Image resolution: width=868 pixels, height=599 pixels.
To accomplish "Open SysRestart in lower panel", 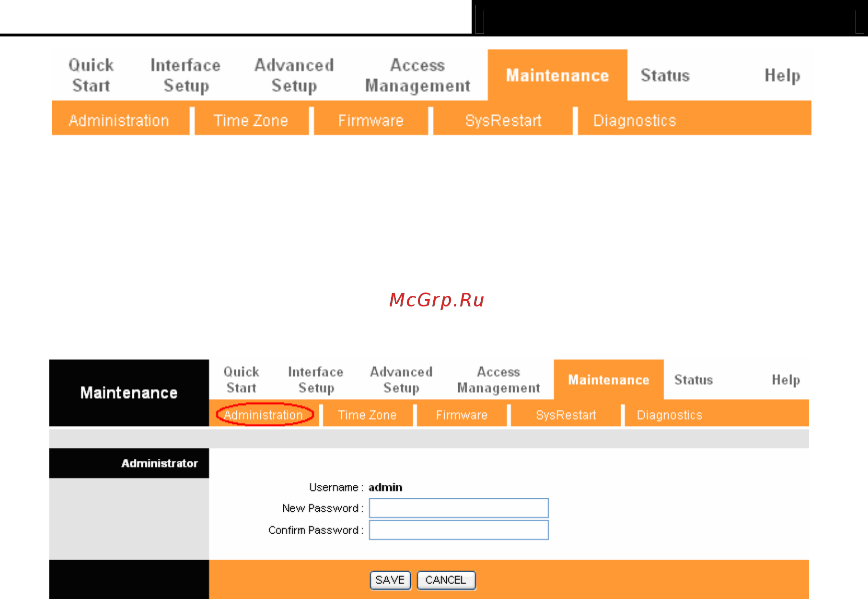I will [566, 415].
